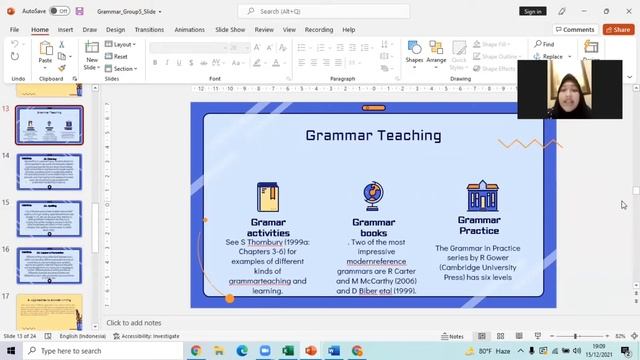Select slide 14 thumbnail
This screenshot has width=640, height=360.
49,172
